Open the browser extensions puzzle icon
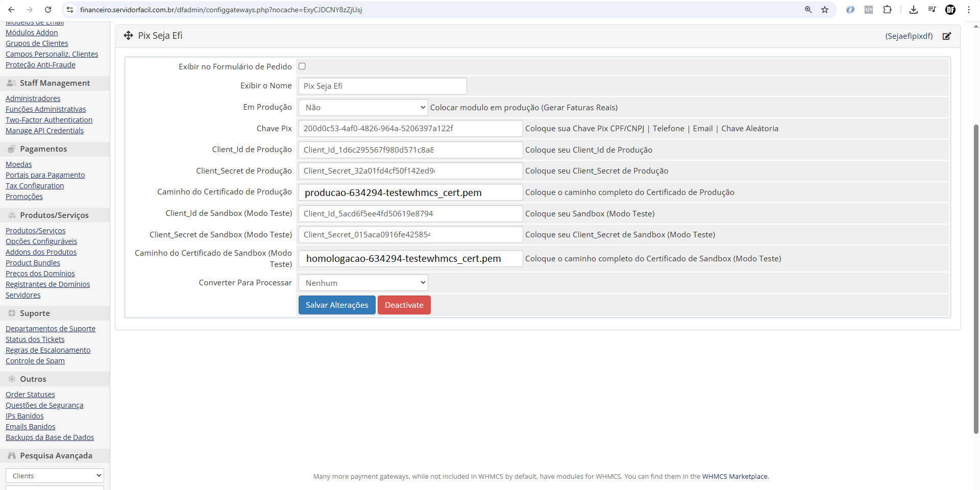Screen dimensions: 980x490 pos(888,10)
